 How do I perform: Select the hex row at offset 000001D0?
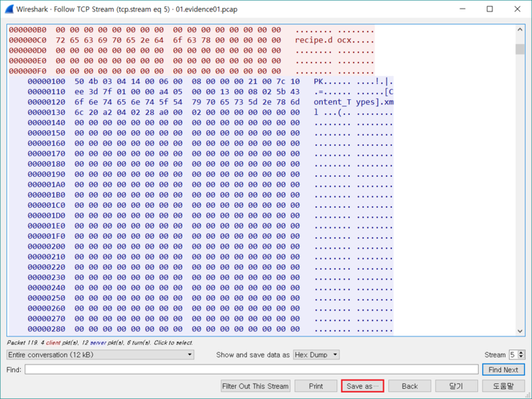pos(211,216)
